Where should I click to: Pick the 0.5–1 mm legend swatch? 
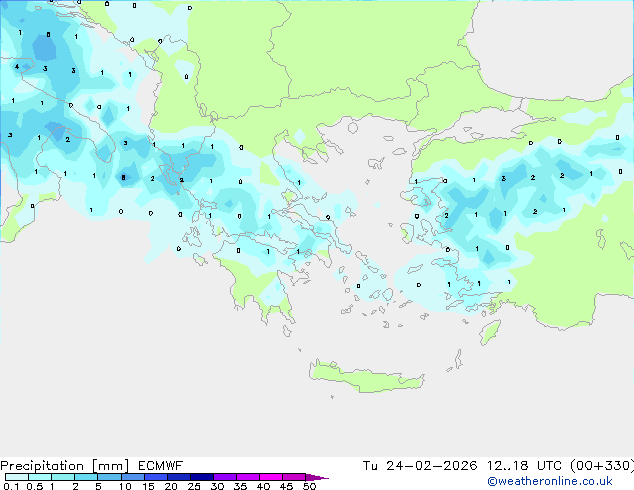coord(40,477)
